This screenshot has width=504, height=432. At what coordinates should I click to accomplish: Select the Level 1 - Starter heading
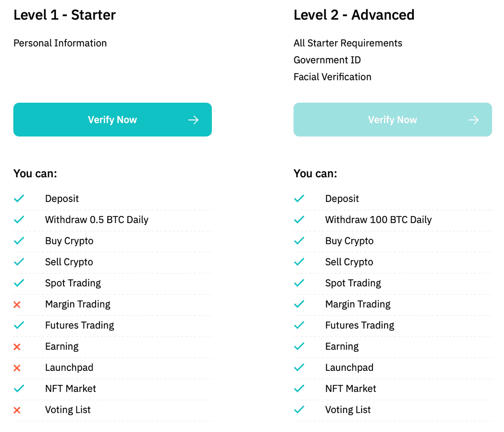click(64, 15)
